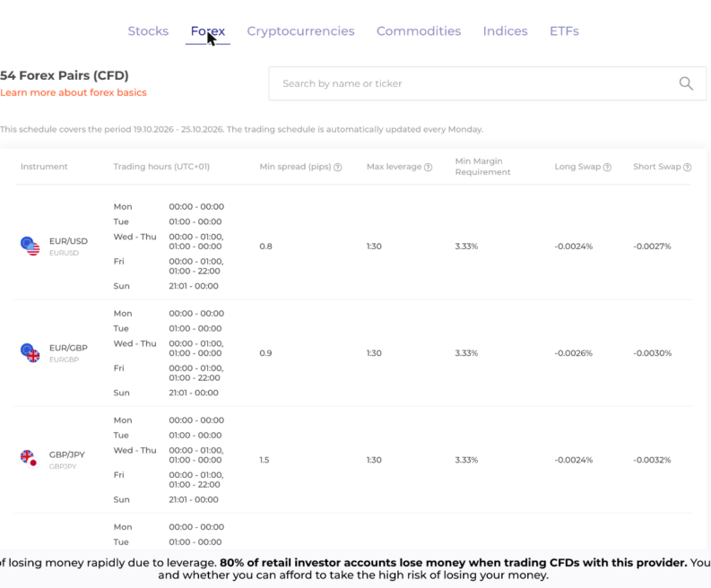Viewport: 711px width, 588px height.
Task: Click the Short Swap header text
Action: point(657,167)
